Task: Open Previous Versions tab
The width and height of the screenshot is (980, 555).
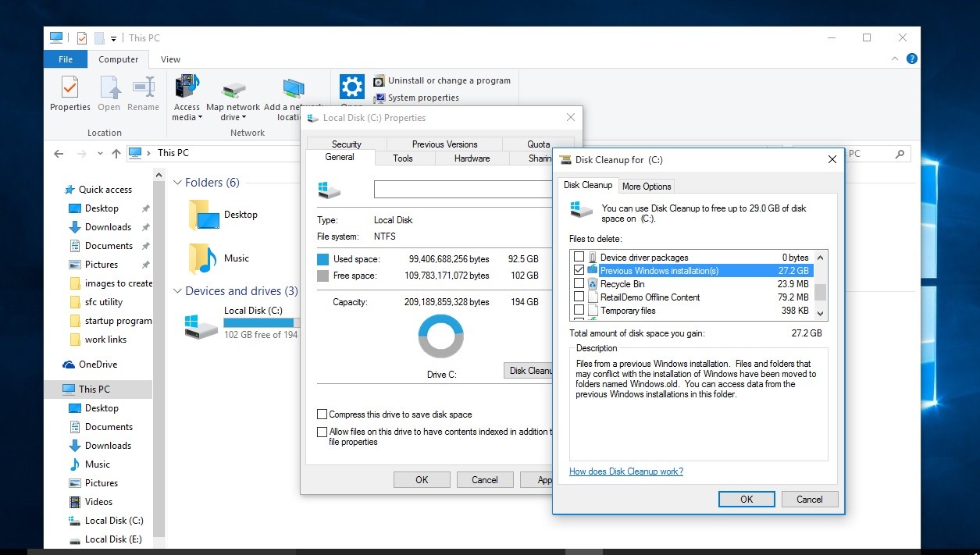Action: (444, 144)
